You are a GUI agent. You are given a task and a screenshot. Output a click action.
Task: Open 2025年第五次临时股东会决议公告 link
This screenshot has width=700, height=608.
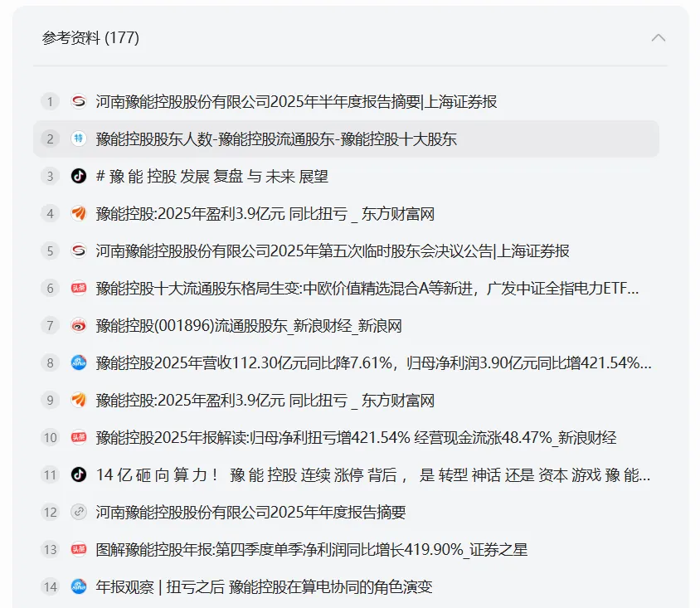(332, 250)
